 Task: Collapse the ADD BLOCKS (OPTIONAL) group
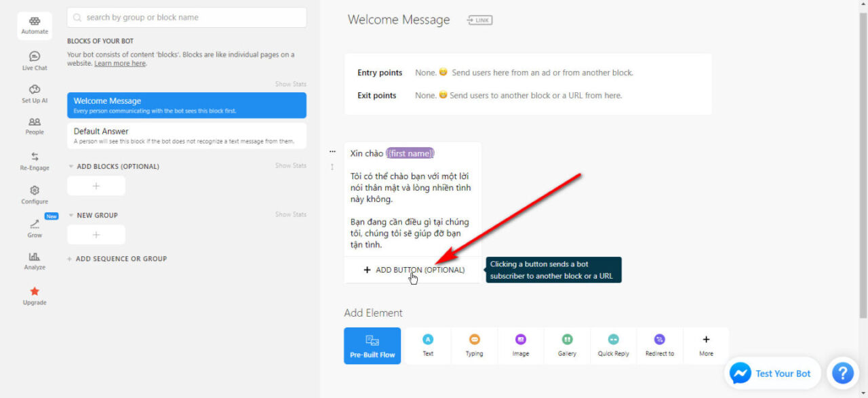coord(71,167)
